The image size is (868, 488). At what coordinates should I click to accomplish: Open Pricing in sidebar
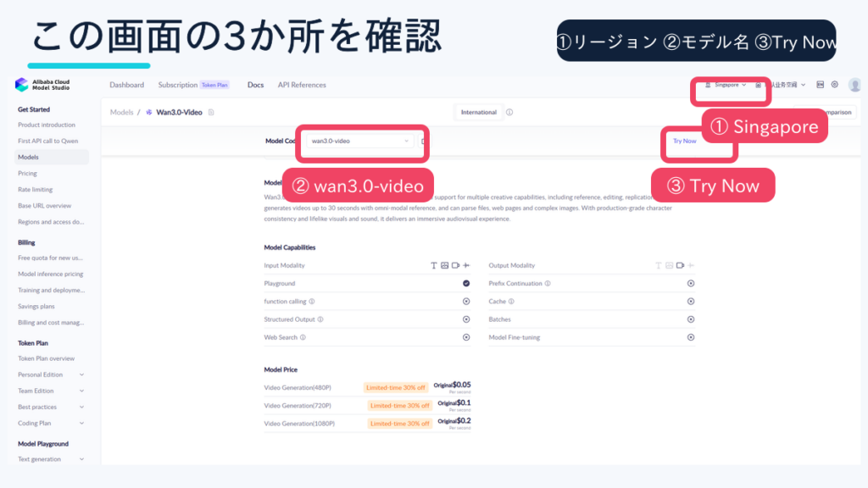[x=27, y=173]
